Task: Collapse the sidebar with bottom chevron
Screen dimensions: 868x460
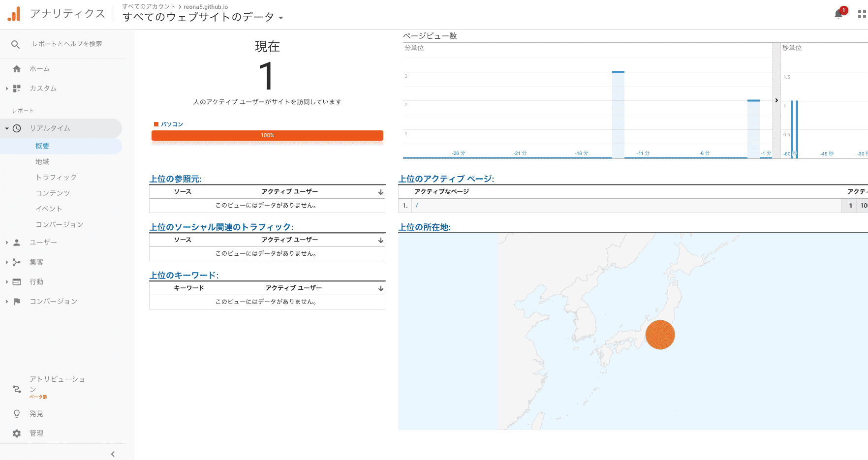Action: coord(113,454)
